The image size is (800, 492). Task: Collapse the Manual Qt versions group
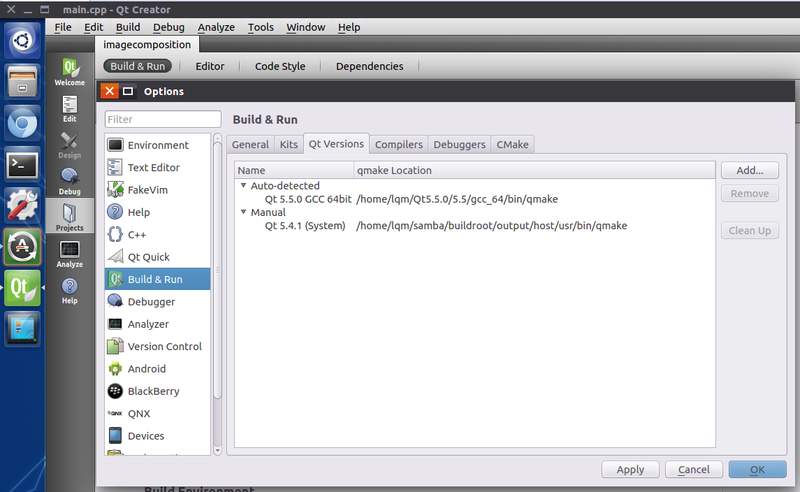pos(243,212)
